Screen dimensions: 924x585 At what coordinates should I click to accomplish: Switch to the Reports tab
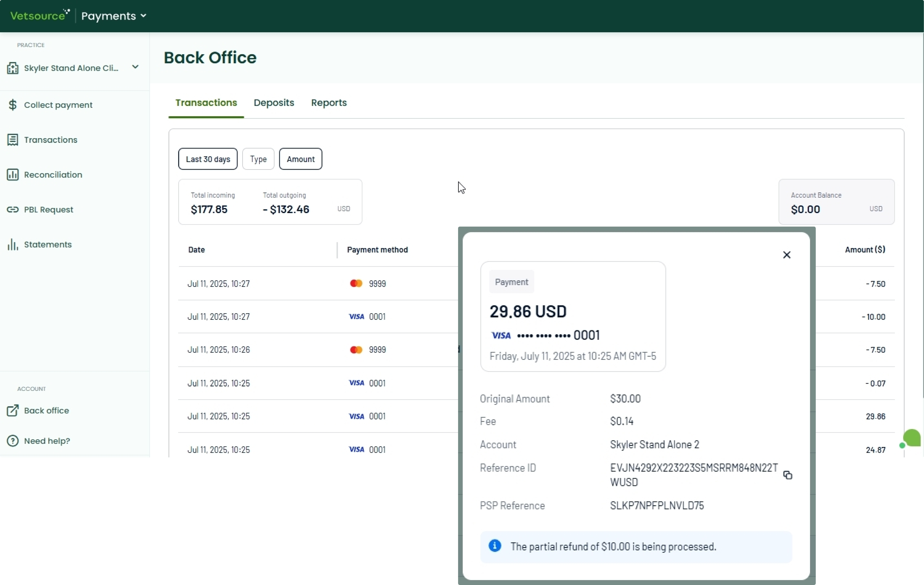coord(329,103)
